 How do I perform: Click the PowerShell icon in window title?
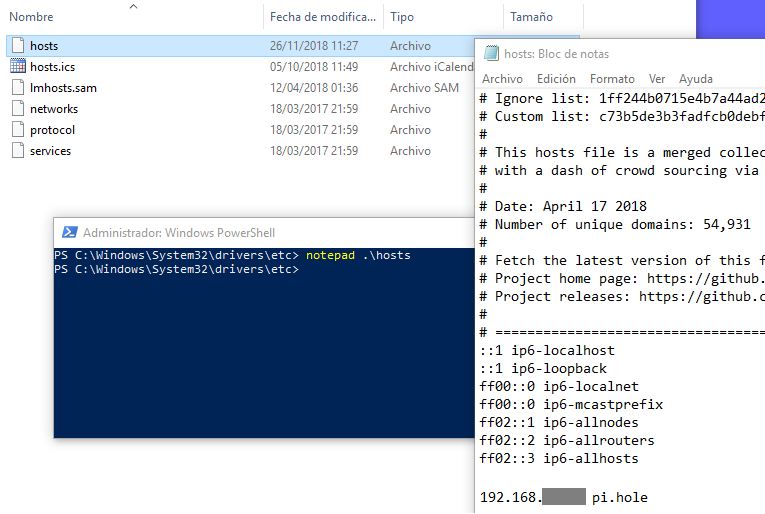[69, 232]
